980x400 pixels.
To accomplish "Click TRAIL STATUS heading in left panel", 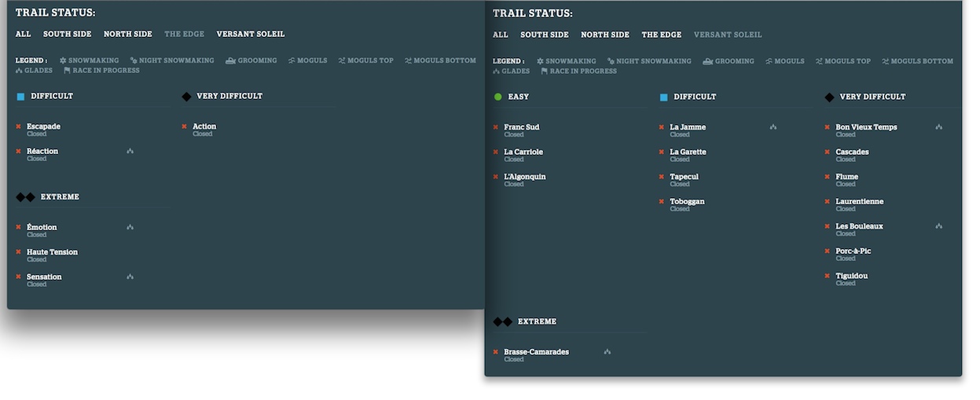I will click(x=56, y=13).
